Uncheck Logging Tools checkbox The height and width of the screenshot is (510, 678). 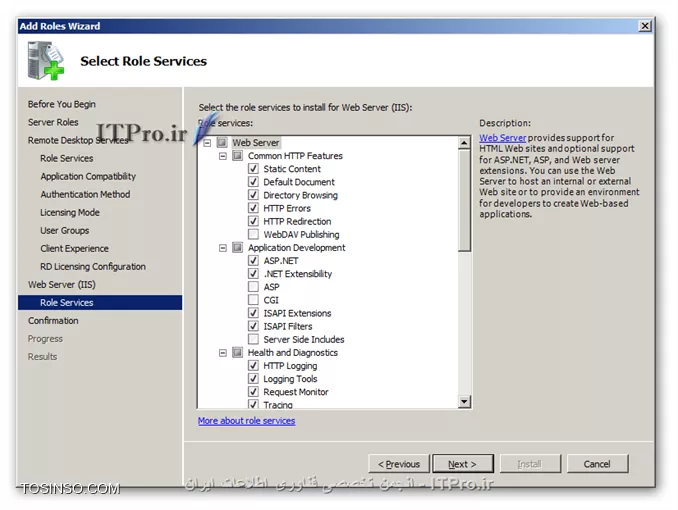[253, 378]
